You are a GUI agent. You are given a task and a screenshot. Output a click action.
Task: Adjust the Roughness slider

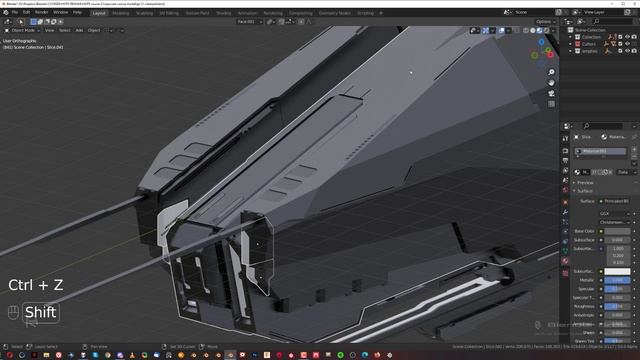(x=617, y=306)
